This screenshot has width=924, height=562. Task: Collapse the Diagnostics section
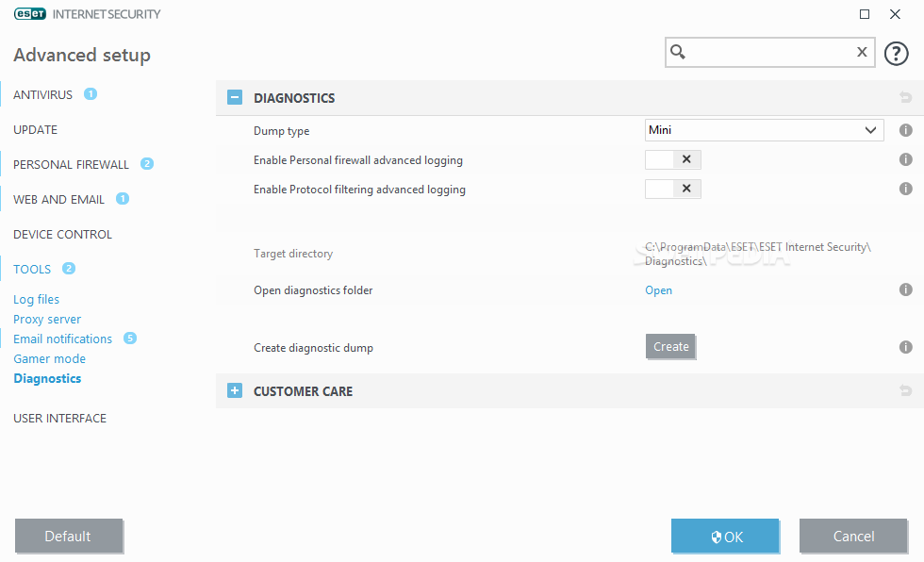(235, 97)
